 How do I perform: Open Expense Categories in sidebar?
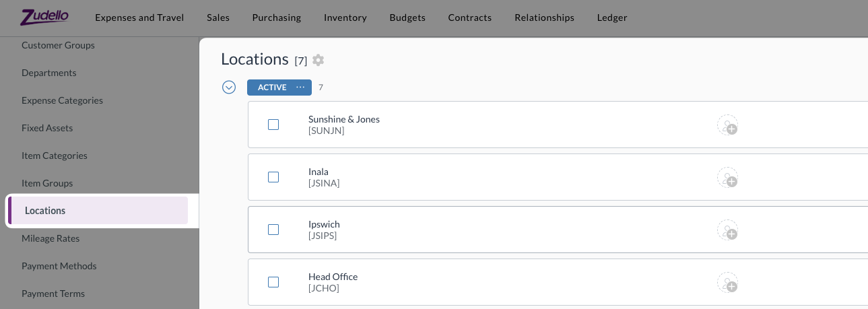pos(62,100)
